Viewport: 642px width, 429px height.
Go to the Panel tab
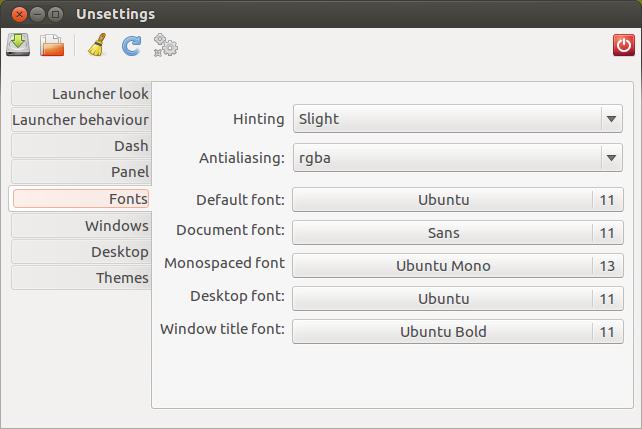click(81, 172)
